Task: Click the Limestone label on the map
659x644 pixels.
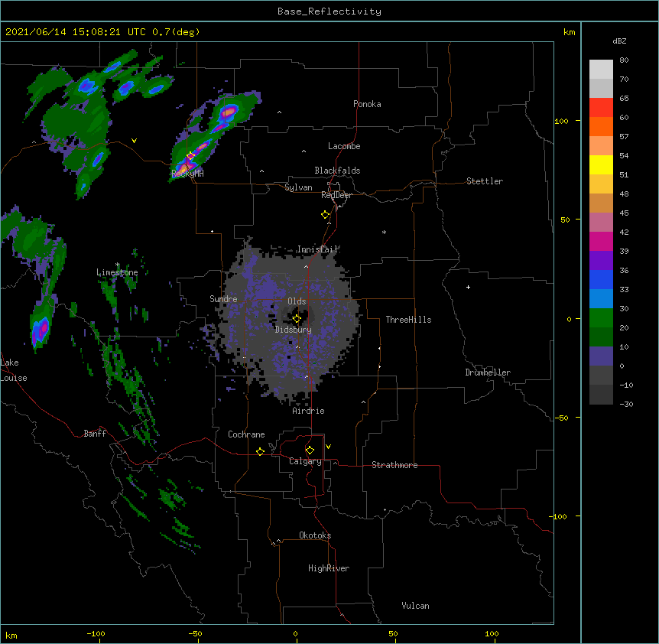Action: 117,272
